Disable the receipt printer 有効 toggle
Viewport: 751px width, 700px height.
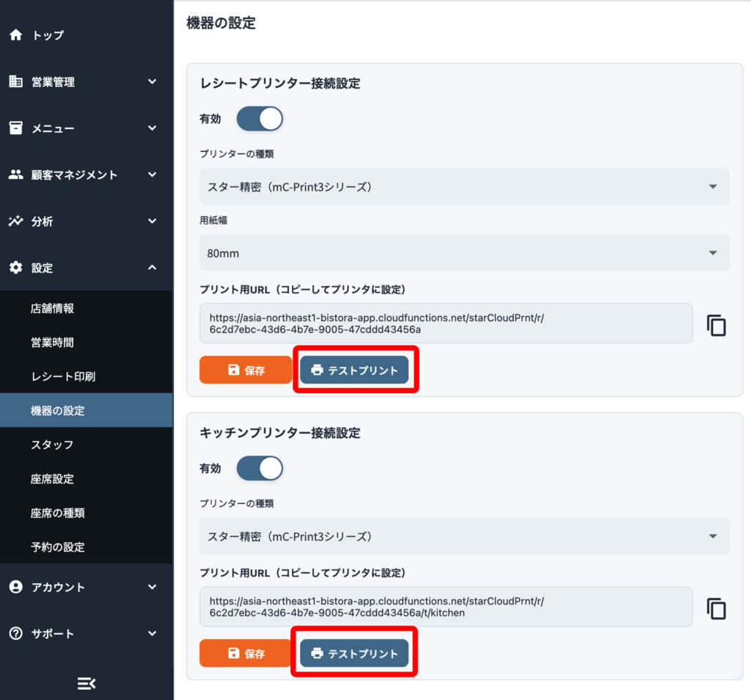click(x=260, y=119)
